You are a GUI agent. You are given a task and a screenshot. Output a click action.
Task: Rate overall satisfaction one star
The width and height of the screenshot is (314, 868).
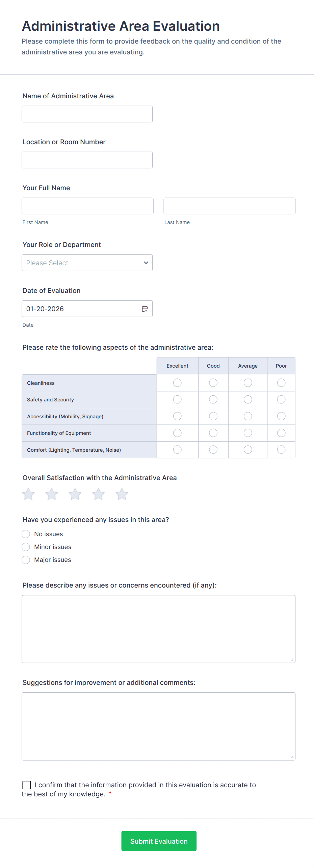pyautogui.click(x=28, y=494)
